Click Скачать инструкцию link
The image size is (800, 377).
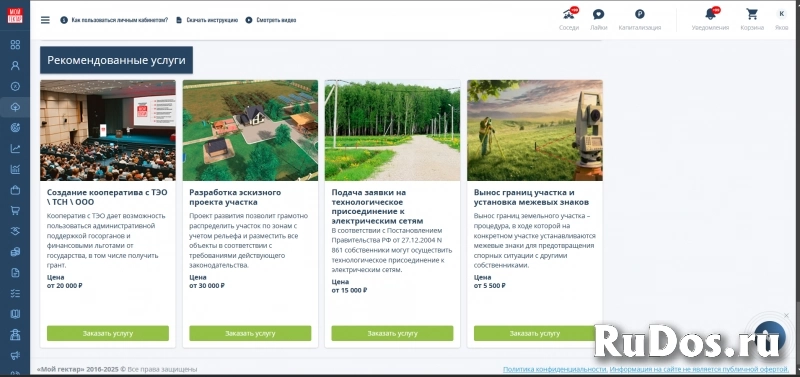coord(212,20)
